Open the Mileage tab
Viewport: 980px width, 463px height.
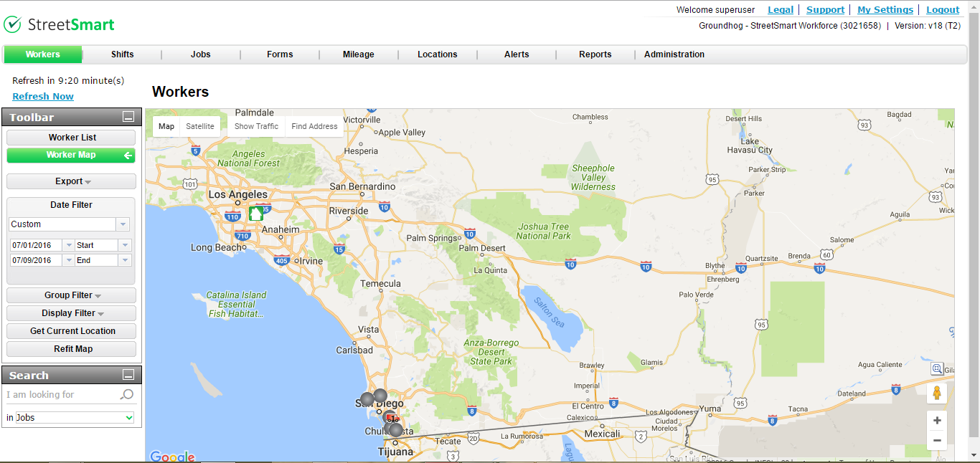(x=358, y=54)
